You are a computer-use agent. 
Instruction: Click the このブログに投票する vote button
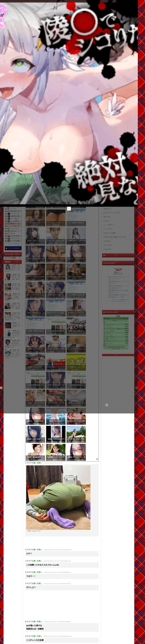point(13,248)
